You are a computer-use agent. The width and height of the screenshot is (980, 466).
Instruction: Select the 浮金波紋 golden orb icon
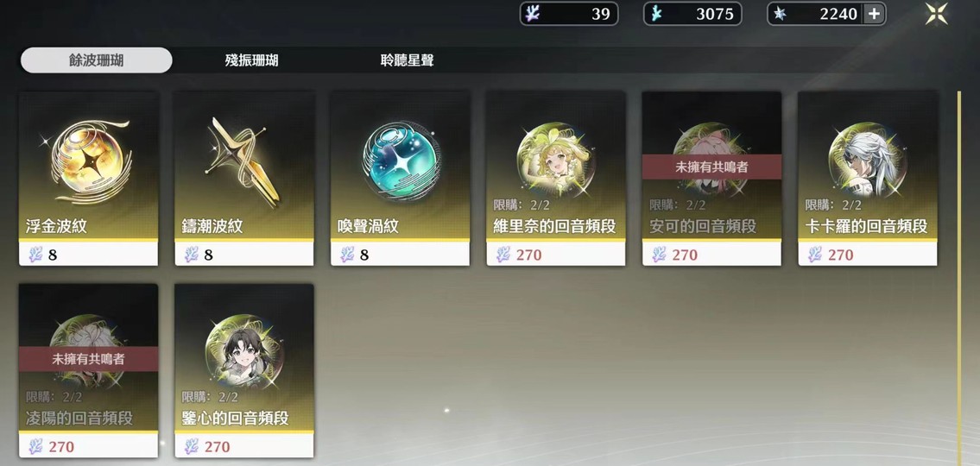click(87, 162)
